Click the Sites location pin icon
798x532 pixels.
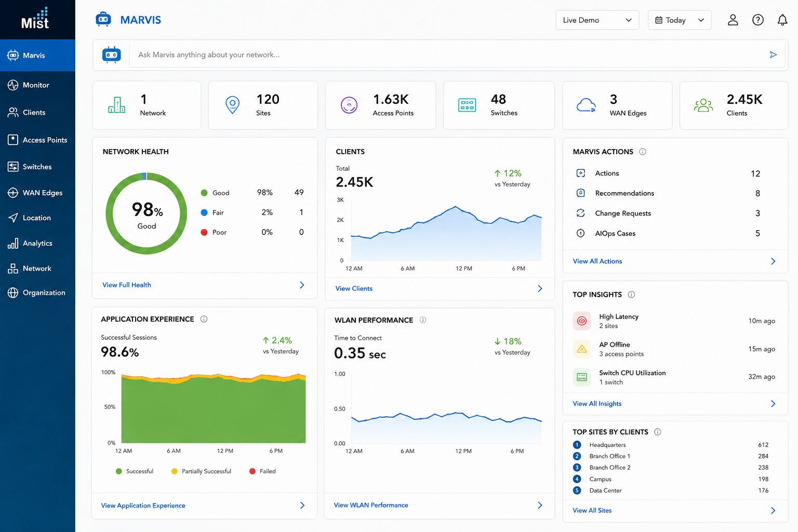tap(233, 105)
